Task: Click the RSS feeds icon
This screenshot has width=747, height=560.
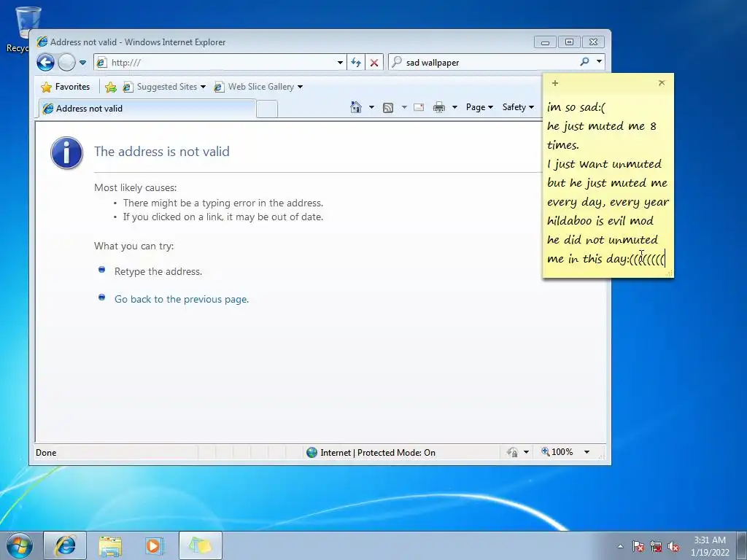Action: click(388, 108)
